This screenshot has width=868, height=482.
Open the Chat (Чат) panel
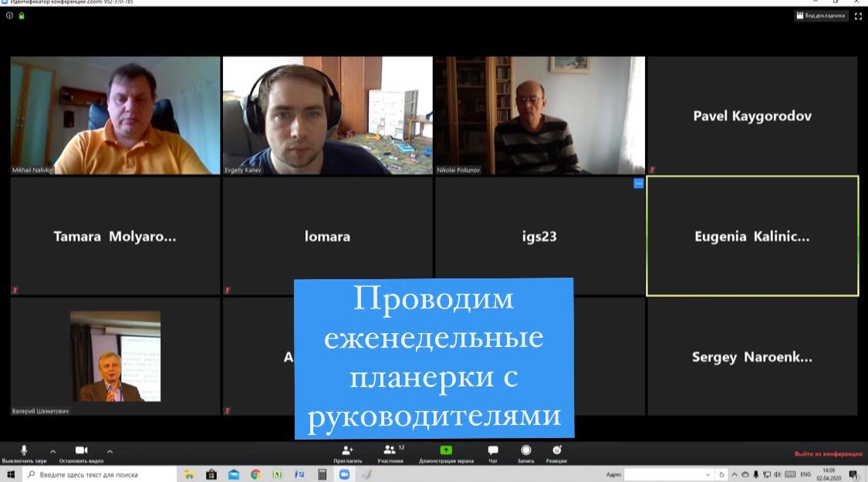click(x=492, y=450)
